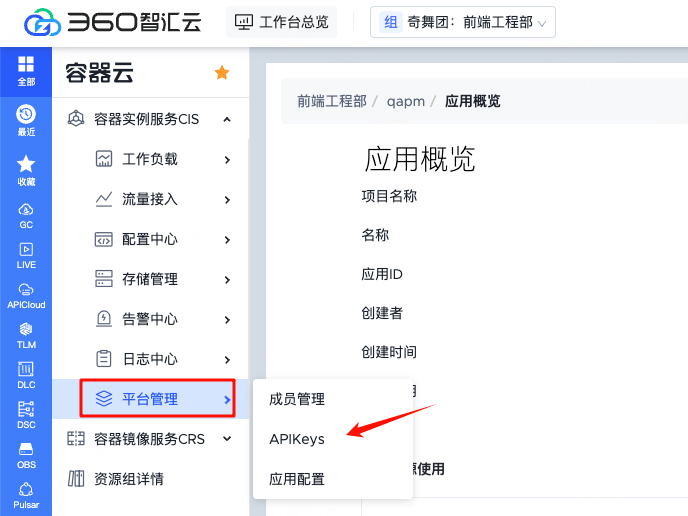Screen dimensions: 688x516
Task: Click the 资源组详情 icon
Action: (x=76, y=478)
